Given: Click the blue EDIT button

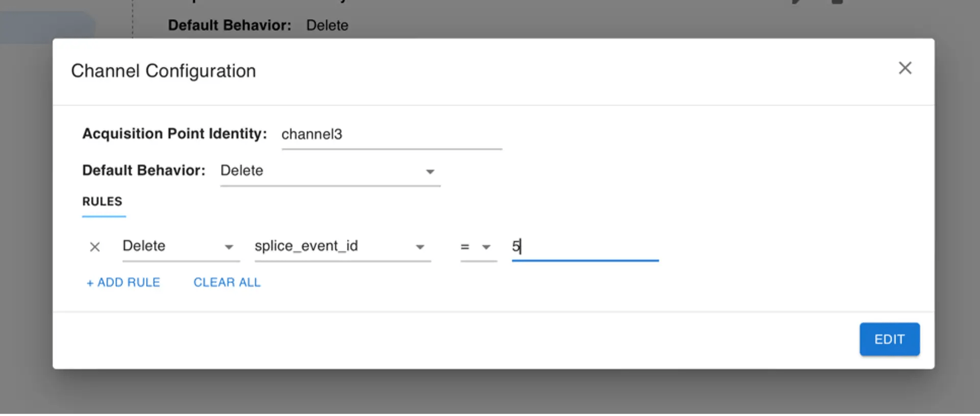Looking at the screenshot, I should [x=889, y=339].
